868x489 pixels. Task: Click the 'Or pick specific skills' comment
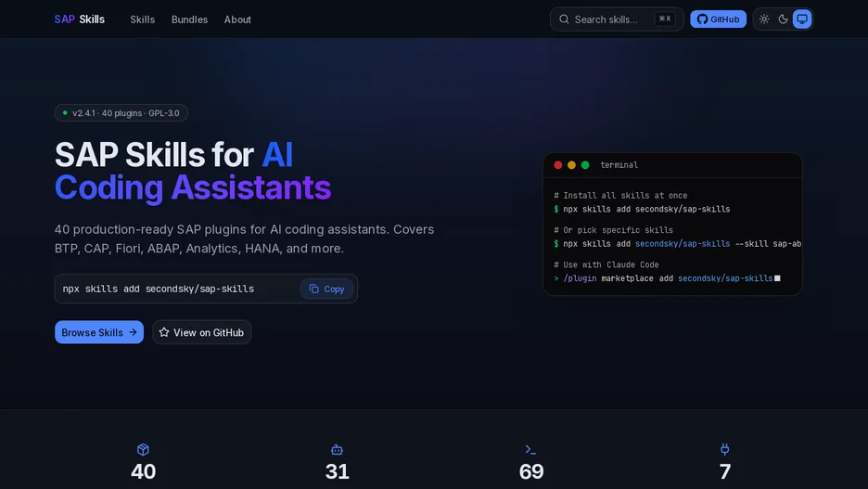[x=613, y=230]
